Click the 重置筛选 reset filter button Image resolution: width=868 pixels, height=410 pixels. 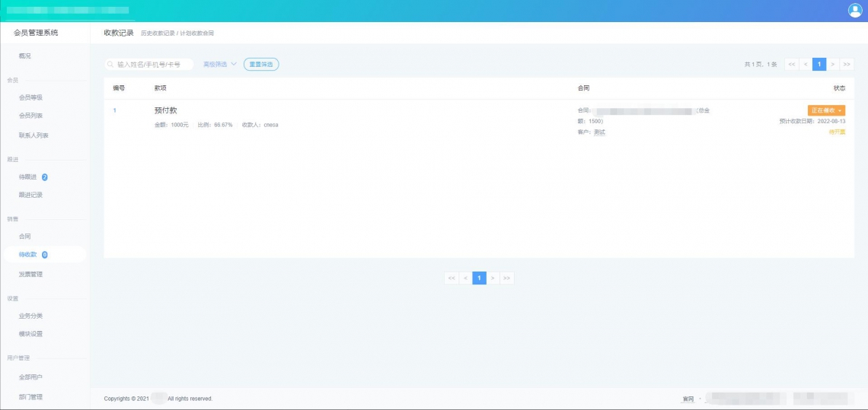tap(261, 64)
